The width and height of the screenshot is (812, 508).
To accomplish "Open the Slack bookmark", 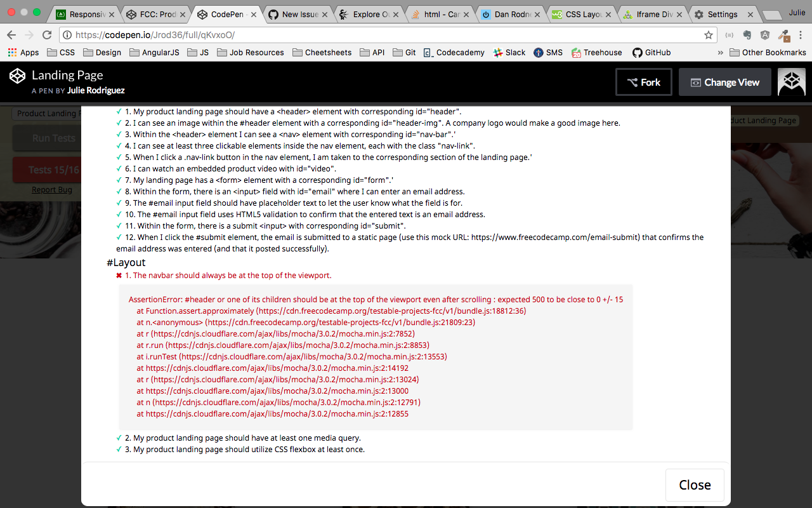I will tap(509, 53).
